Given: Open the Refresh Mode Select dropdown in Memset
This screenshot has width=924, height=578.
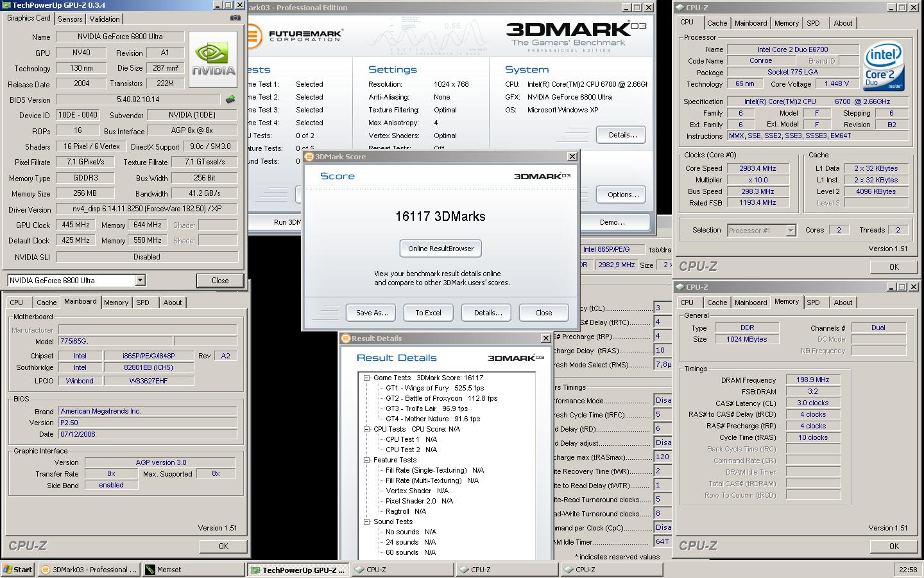Looking at the screenshot, I should [x=663, y=364].
